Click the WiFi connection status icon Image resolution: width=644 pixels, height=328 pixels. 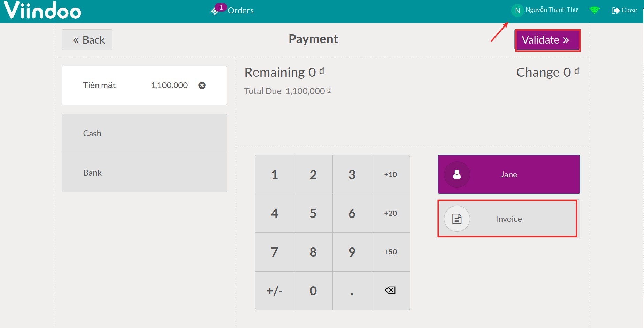(x=595, y=10)
